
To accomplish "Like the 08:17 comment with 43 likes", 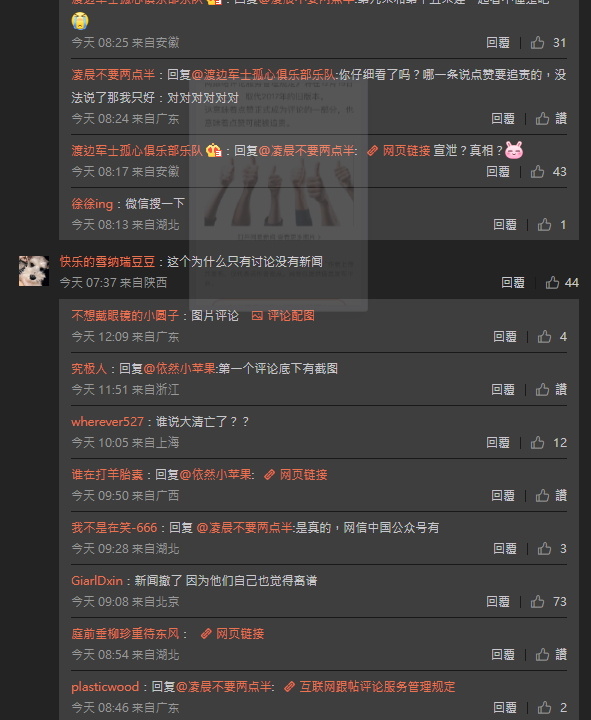I will tap(537, 171).
